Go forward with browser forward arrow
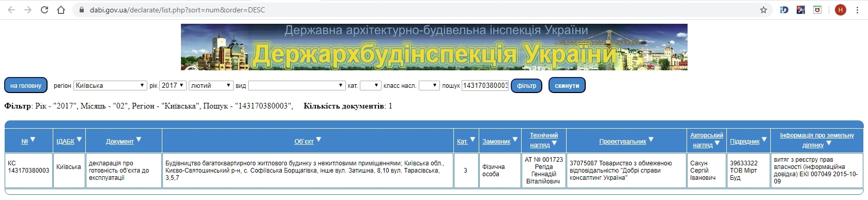The image size is (868, 200). (x=28, y=10)
